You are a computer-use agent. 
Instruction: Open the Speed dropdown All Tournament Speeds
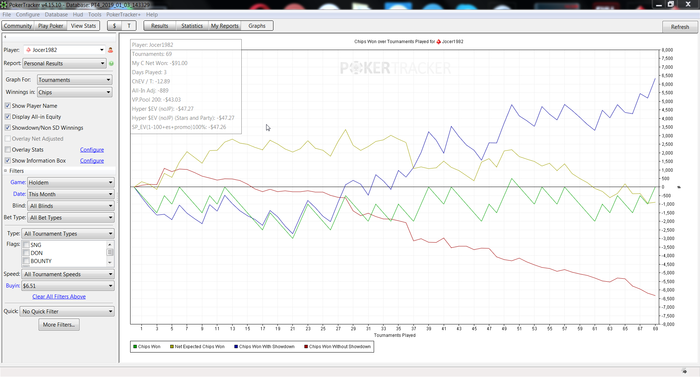point(68,274)
